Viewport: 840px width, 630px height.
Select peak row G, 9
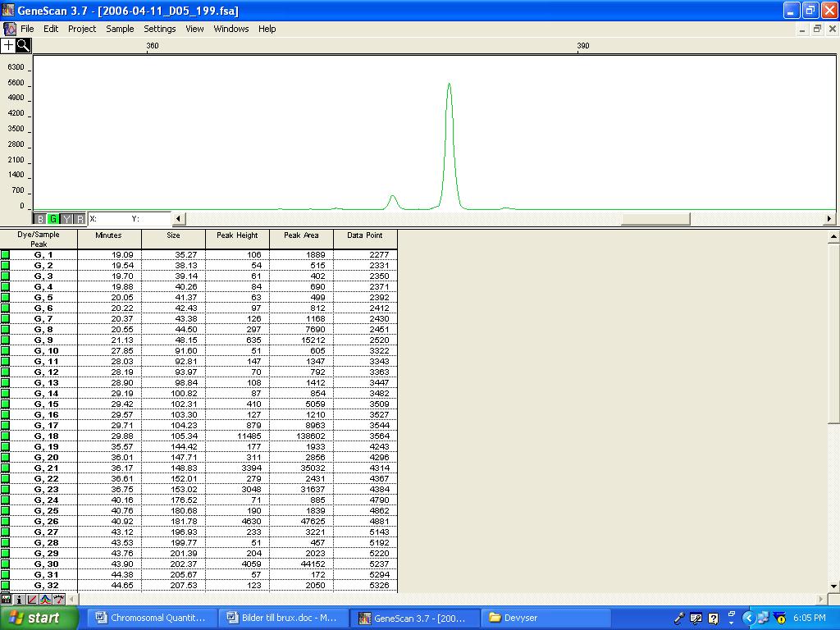199,340
